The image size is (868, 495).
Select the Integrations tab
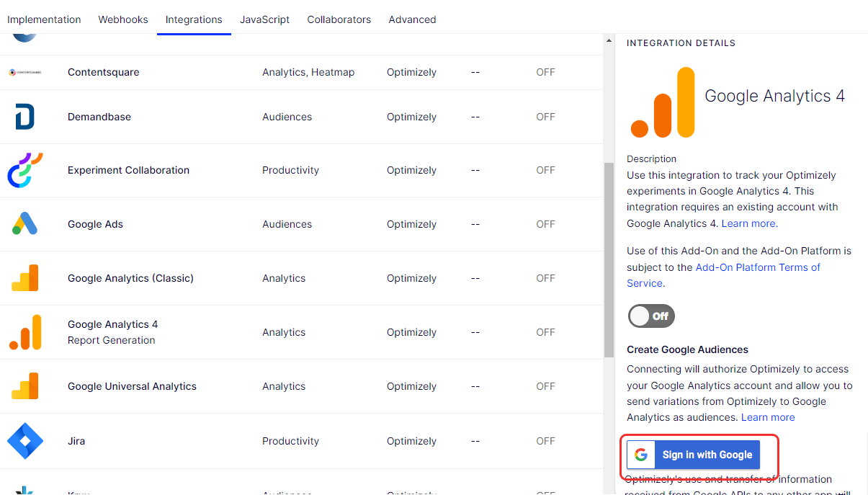(194, 19)
